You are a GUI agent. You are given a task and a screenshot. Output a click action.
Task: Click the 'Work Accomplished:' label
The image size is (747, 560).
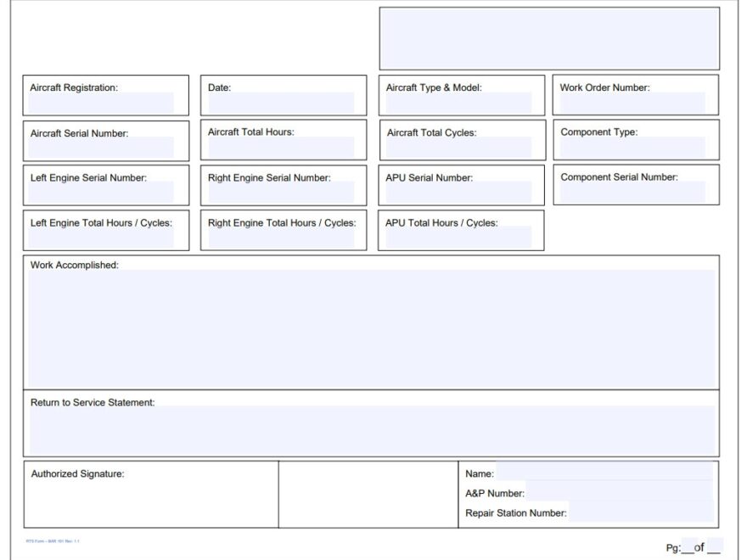click(75, 265)
